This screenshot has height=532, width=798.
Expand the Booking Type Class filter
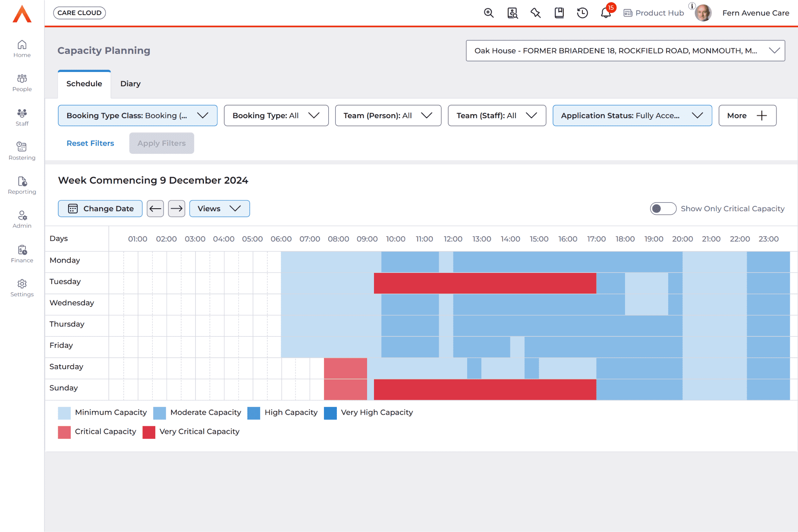(x=138, y=116)
